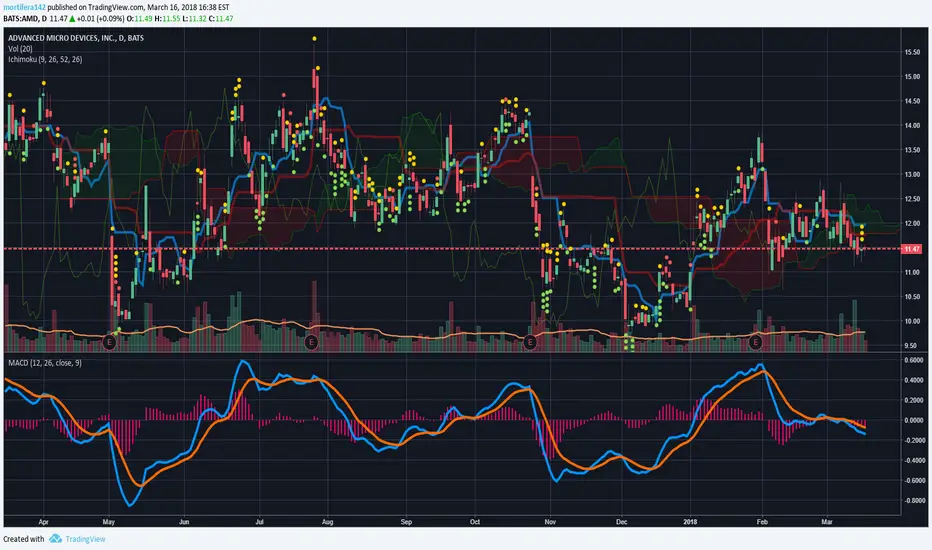Click the 14.00 price axis label
Screen dimensions: 932x550
[x=912, y=126]
